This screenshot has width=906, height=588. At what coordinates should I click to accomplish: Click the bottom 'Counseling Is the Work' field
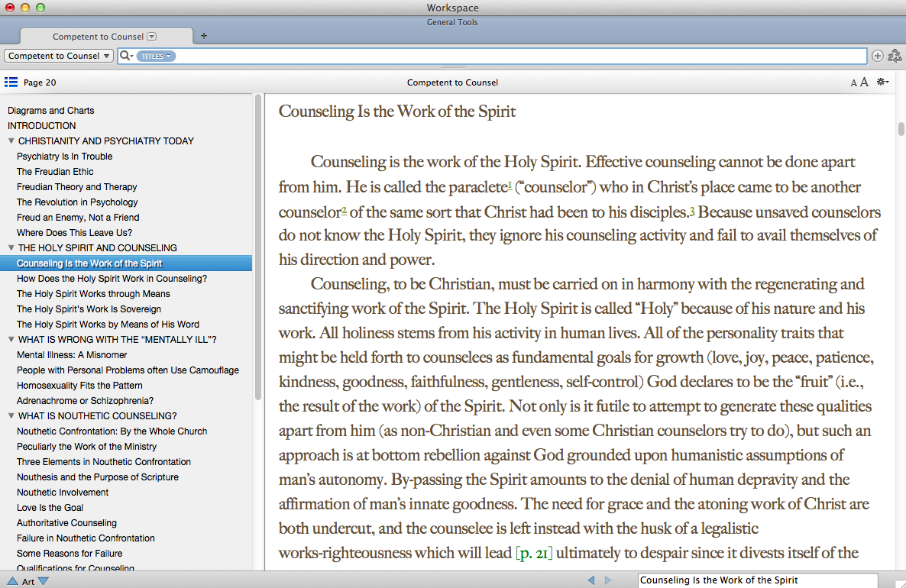[757, 580]
